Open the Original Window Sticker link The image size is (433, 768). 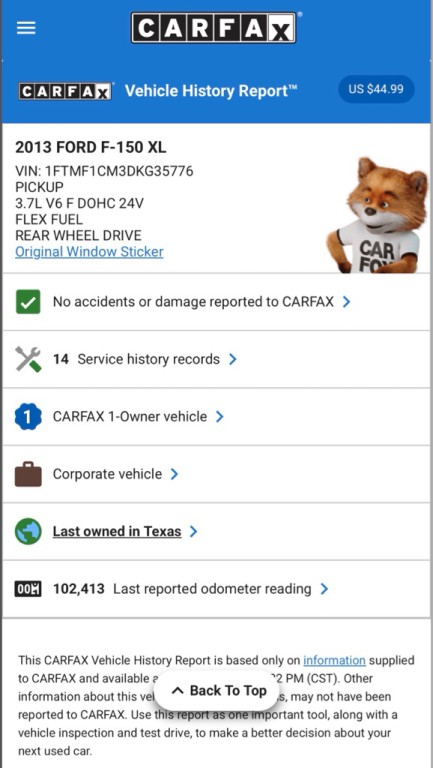click(89, 252)
